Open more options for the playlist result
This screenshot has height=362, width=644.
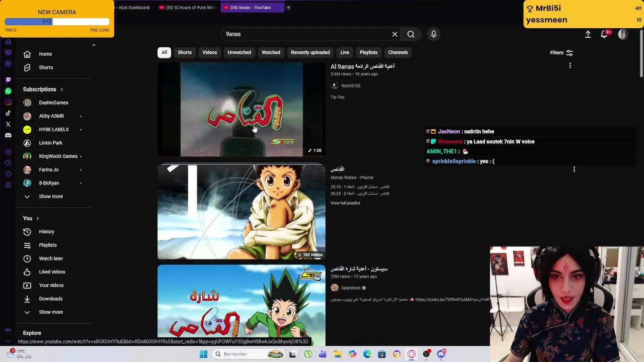click(x=574, y=169)
